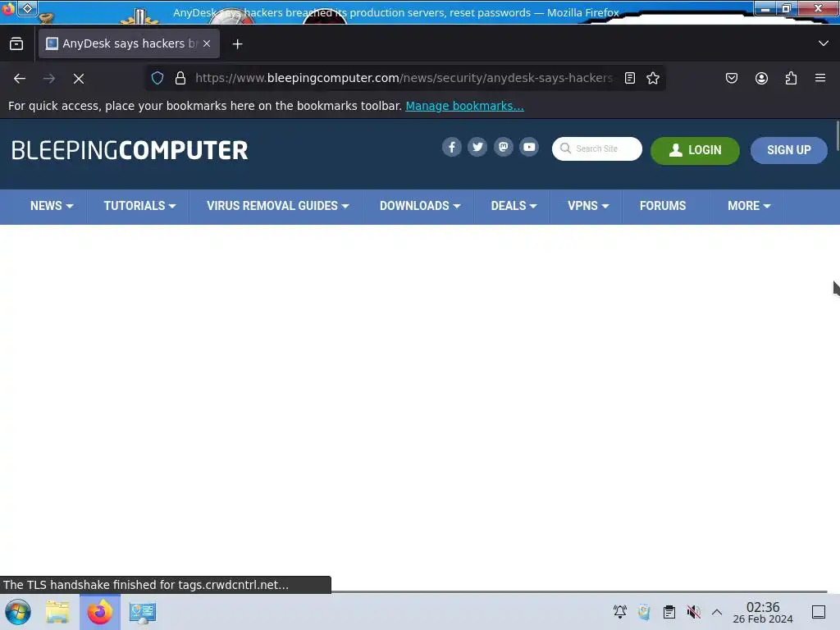Image resolution: width=840 pixels, height=630 pixels.
Task: Open a new tab with plus button
Action: [x=238, y=44]
